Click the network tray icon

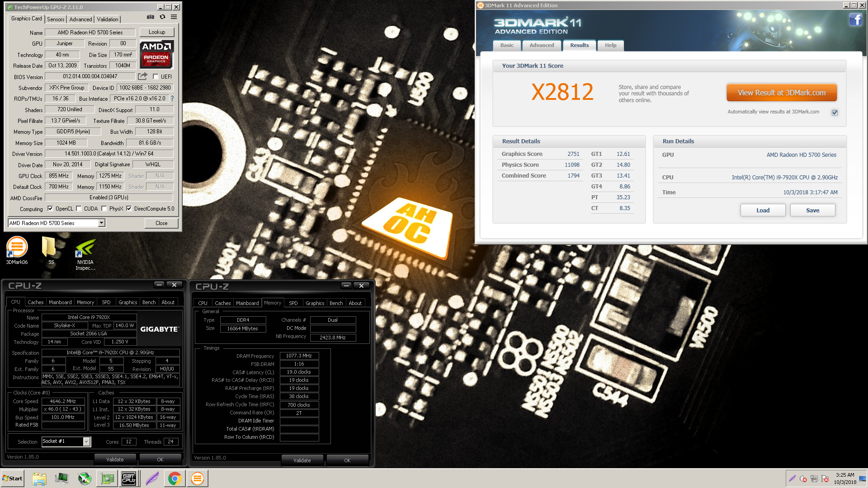click(x=814, y=479)
